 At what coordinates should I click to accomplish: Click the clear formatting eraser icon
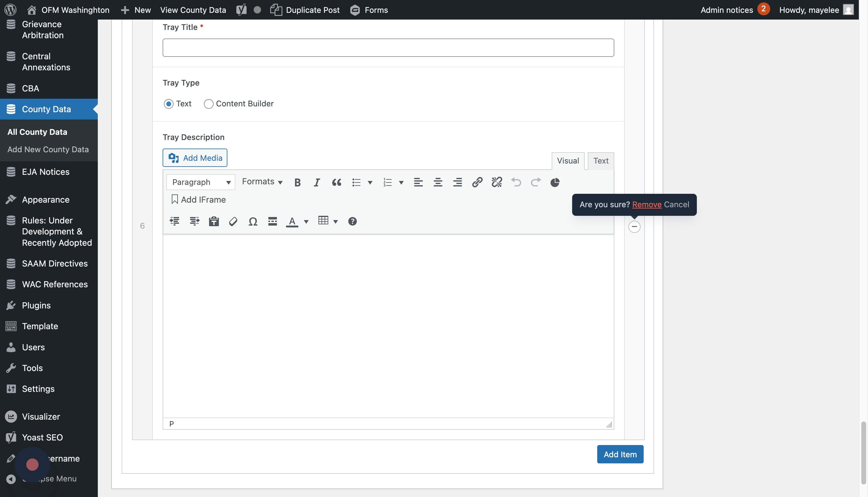click(x=233, y=222)
